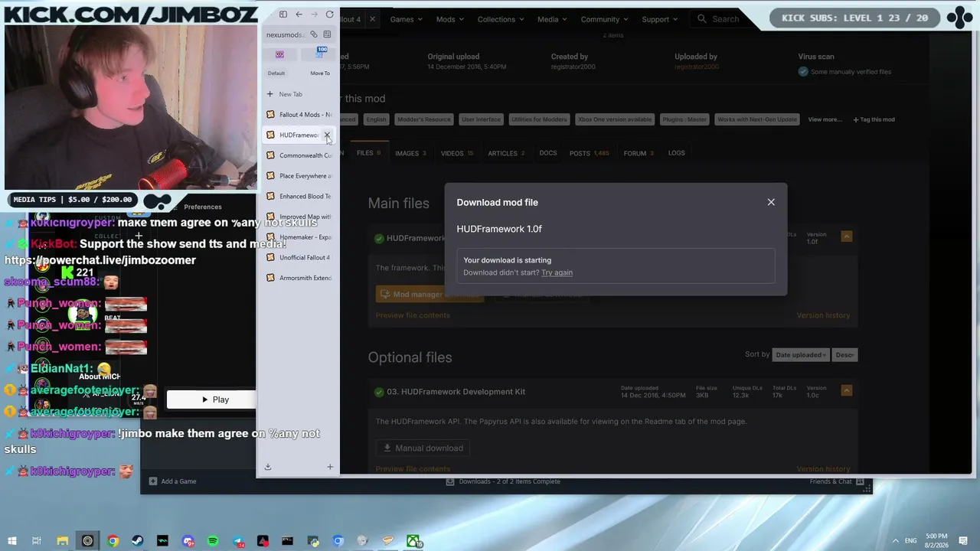Go back using the browser back arrow
Viewport: 980px width, 551px height.
point(299,15)
